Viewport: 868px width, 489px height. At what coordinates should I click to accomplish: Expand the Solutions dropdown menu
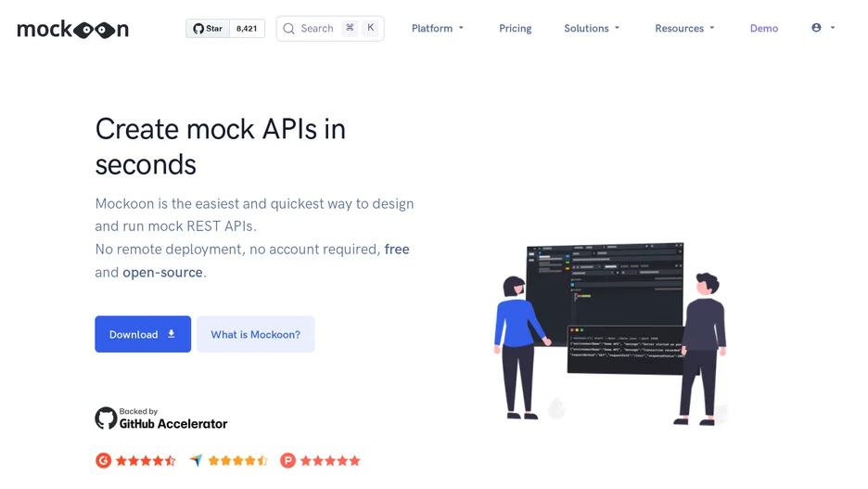pos(592,28)
